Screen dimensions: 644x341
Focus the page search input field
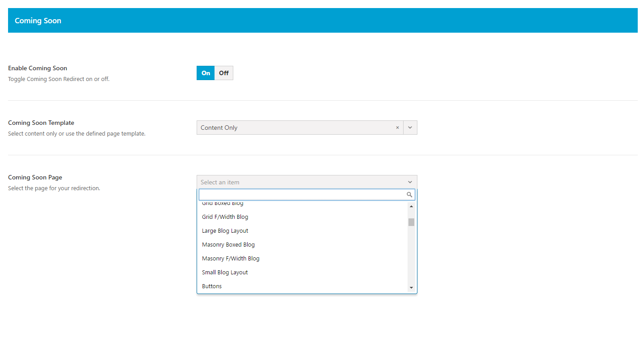(x=302, y=195)
